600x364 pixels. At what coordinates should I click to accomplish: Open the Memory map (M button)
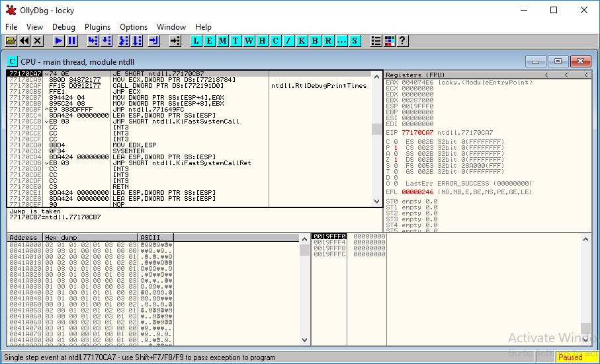pyautogui.click(x=223, y=40)
